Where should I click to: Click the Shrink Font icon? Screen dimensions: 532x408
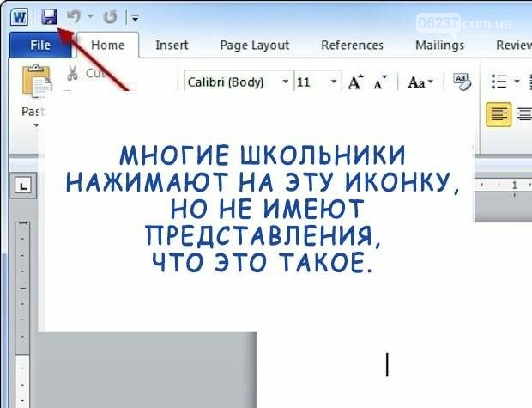[380, 82]
